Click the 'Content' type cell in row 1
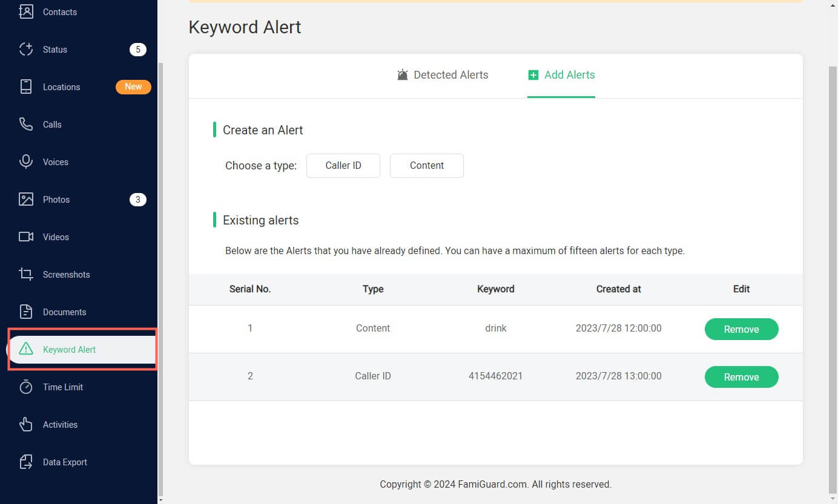This screenshot has width=838, height=504. [x=373, y=329]
